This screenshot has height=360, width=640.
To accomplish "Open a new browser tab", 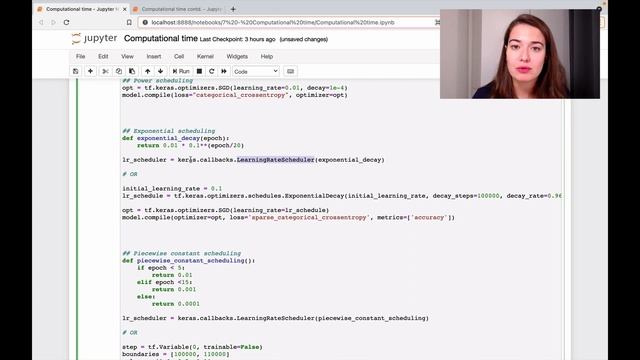I will (233, 9).
